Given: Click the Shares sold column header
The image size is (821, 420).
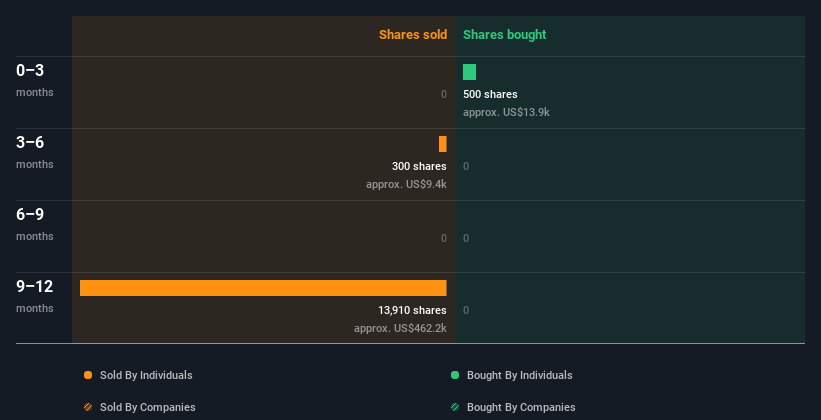Looking at the screenshot, I should click(x=413, y=35).
